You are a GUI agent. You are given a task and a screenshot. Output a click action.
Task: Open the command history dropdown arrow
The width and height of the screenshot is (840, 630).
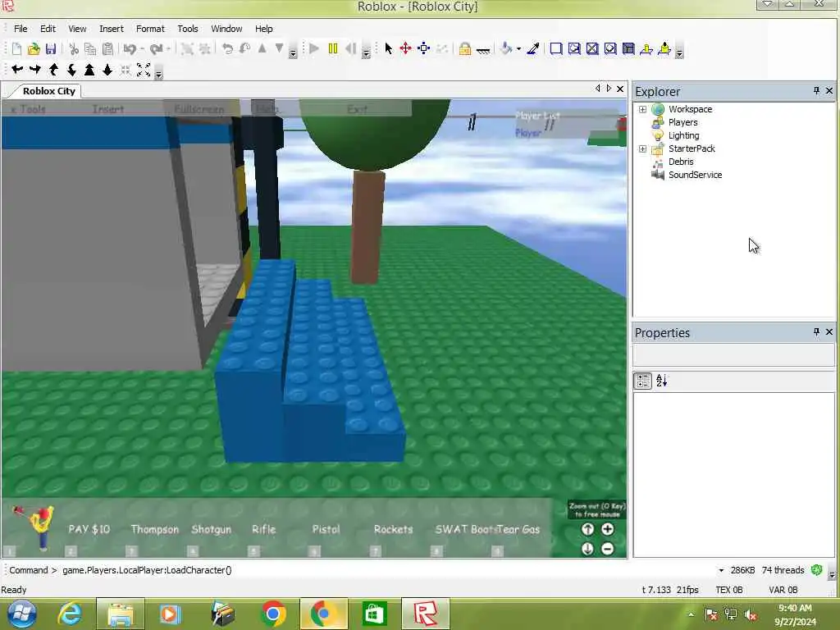point(721,571)
